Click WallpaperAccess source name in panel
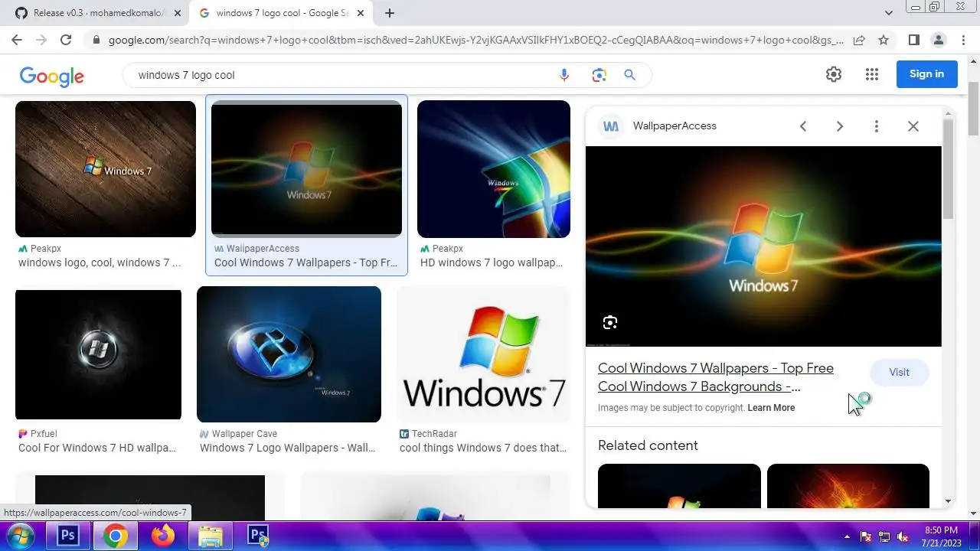Viewport: 980px width, 551px height. (x=675, y=126)
